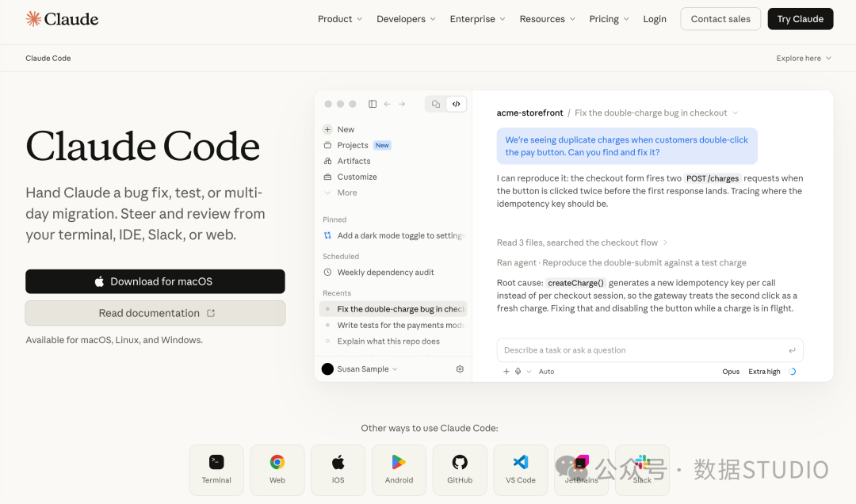The image size is (856, 504).
Task: Click the New badge beside Projects
Action: 382,145
